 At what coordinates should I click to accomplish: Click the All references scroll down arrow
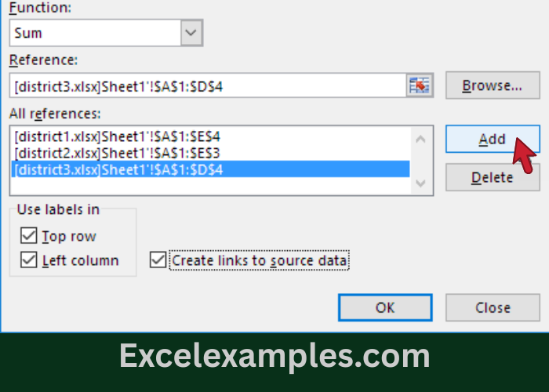click(420, 183)
